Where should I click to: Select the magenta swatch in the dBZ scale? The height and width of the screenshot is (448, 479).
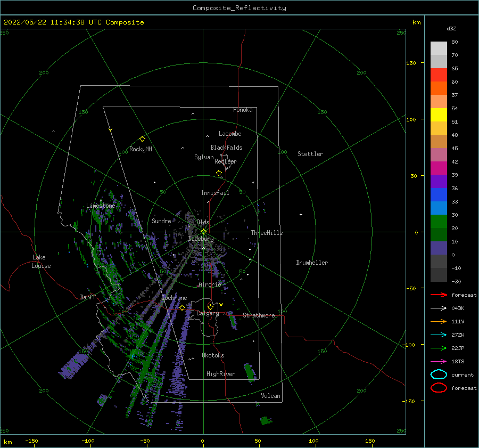[439, 168]
